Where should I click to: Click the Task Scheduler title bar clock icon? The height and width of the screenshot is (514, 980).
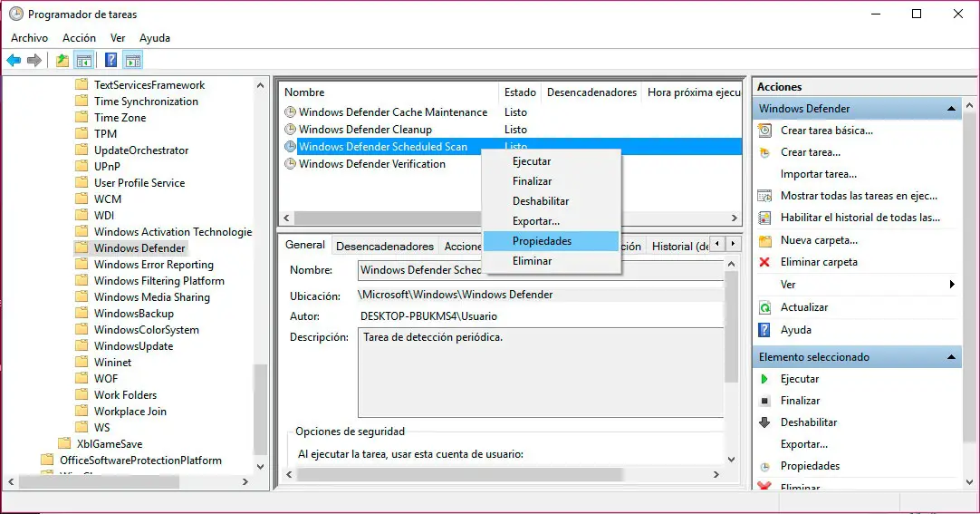pyautogui.click(x=16, y=14)
